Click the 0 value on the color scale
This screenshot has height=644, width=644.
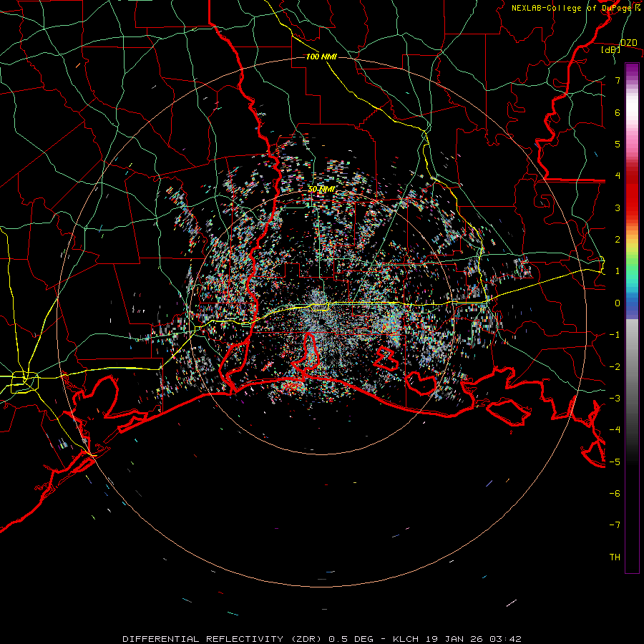(x=618, y=303)
